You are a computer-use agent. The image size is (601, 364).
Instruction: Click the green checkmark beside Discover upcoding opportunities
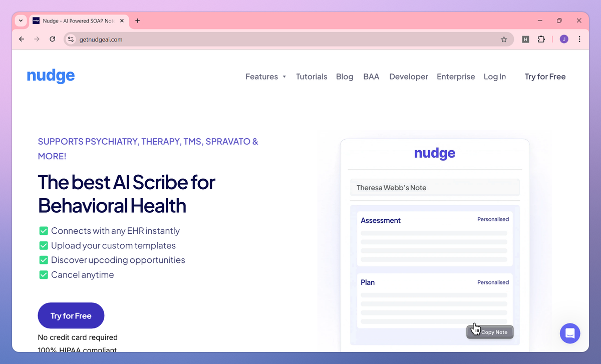(x=44, y=260)
